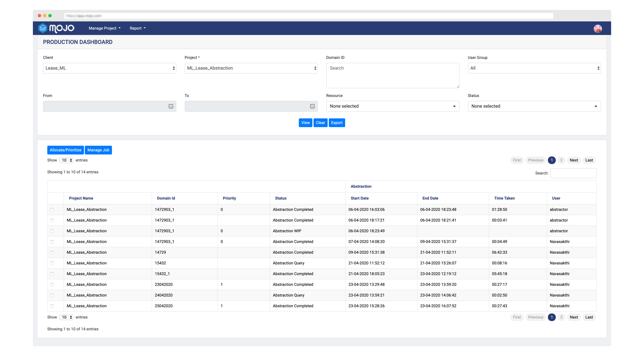This screenshot has height=356, width=644.
Task: Open the Resource None selected dropdown
Action: click(392, 106)
